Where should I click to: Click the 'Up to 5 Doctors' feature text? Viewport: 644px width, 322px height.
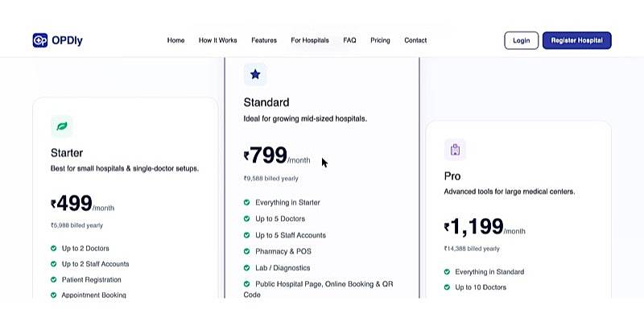tap(280, 218)
